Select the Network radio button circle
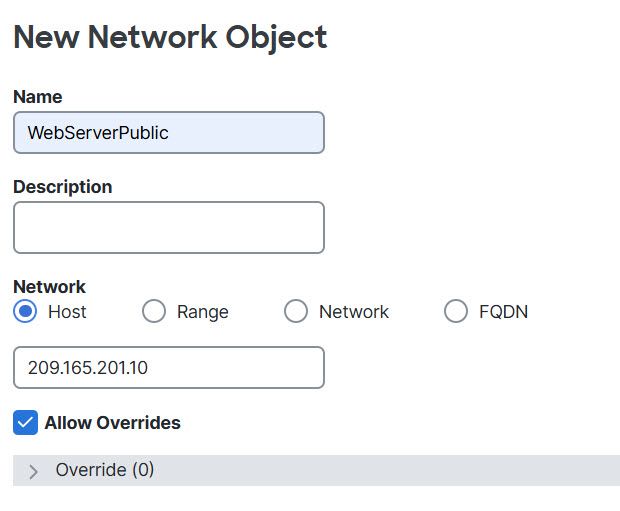The width and height of the screenshot is (620, 511). tap(296, 311)
